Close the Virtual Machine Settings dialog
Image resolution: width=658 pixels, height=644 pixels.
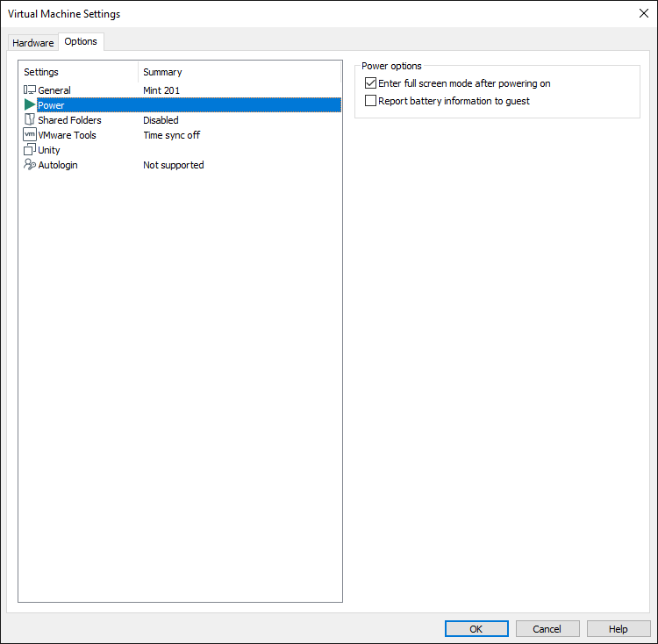tap(643, 13)
